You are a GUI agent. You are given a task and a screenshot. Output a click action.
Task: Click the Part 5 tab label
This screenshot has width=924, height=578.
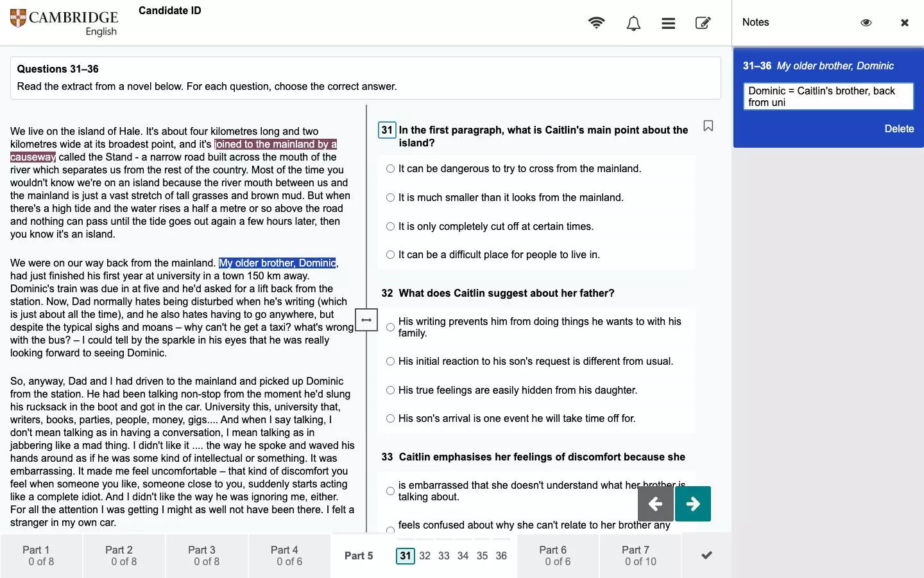pos(359,556)
